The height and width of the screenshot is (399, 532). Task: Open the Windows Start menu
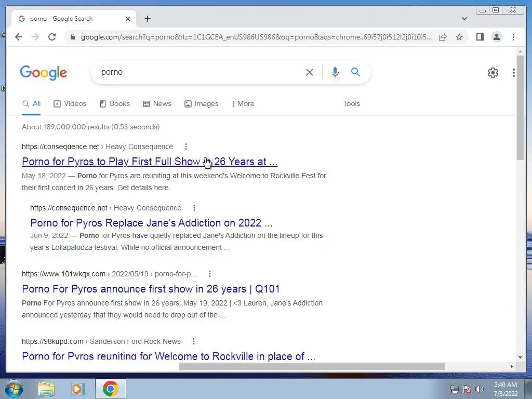14,389
